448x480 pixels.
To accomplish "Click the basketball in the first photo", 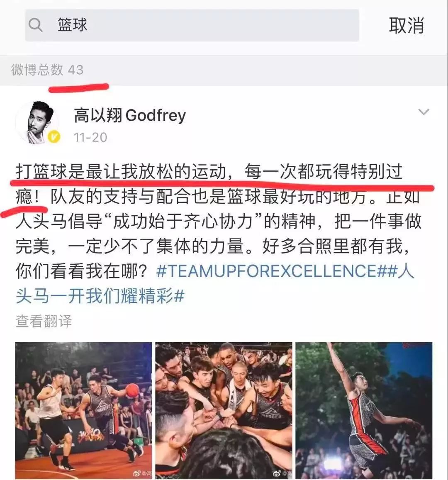I will [133, 390].
